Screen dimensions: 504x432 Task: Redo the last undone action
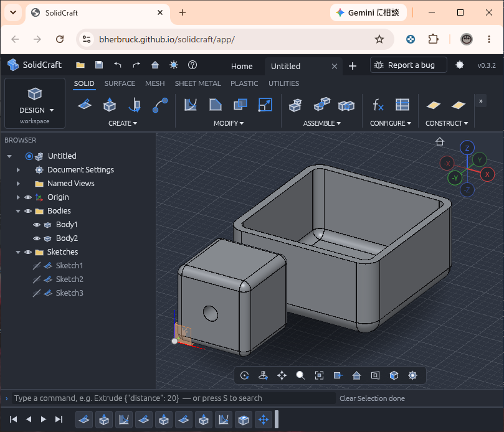tap(136, 65)
